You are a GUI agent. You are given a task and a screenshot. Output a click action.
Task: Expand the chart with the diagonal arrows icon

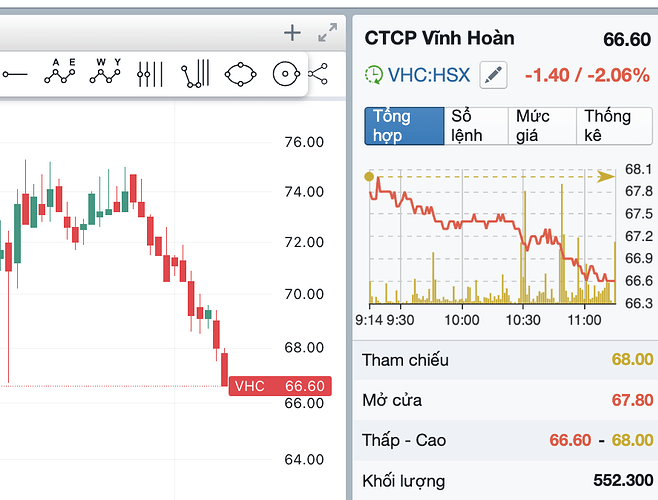click(x=327, y=33)
